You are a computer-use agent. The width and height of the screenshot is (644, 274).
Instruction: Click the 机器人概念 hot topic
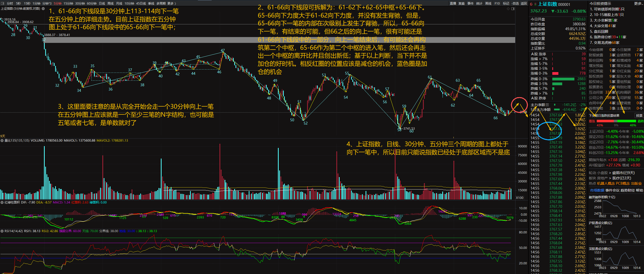[606, 183]
